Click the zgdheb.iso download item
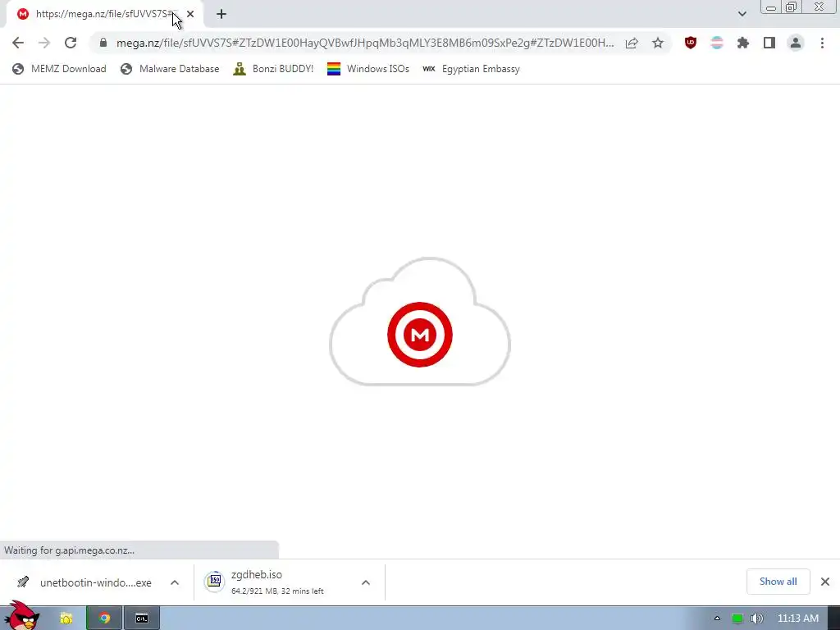This screenshot has width=840, height=630. 257,574
